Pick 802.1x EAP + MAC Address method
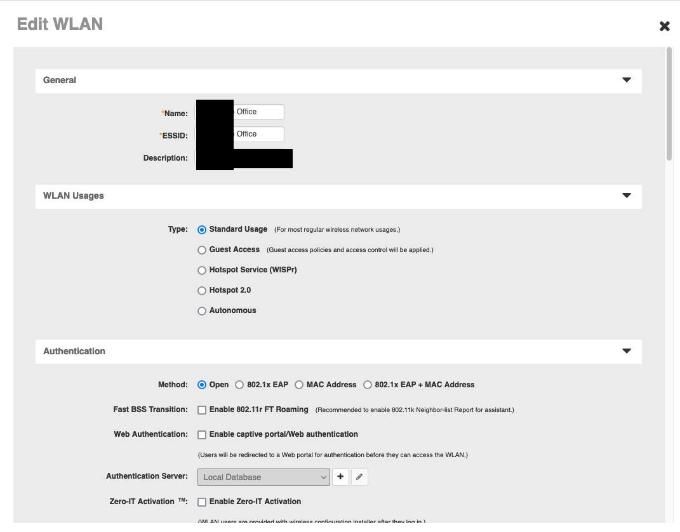Viewport: 680px width, 532px height. 367,385
